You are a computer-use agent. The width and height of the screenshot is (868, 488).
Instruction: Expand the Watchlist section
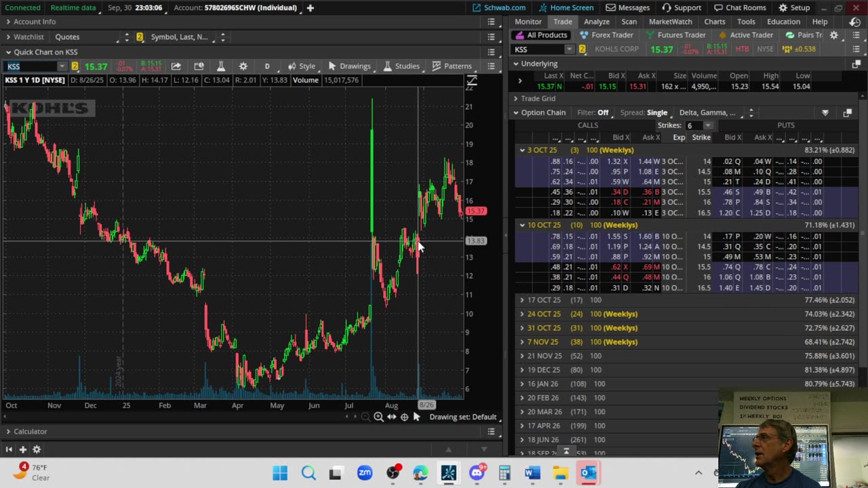click(8, 37)
